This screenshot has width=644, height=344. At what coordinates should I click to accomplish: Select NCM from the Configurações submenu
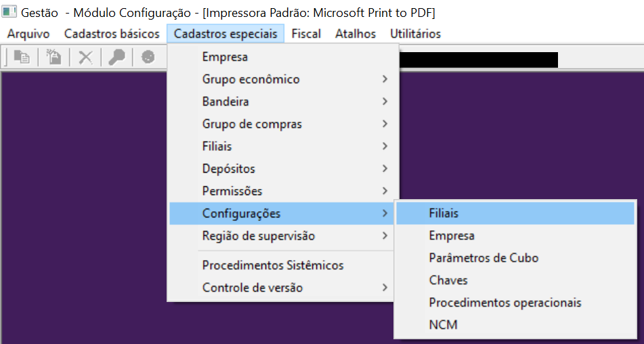click(x=443, y=325)
